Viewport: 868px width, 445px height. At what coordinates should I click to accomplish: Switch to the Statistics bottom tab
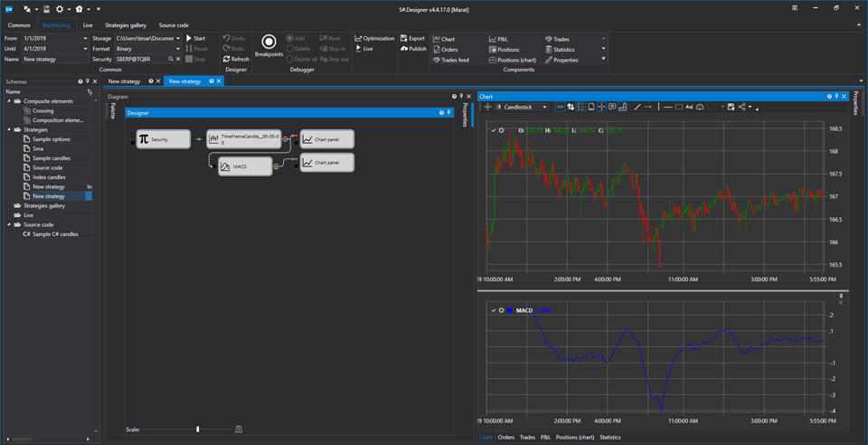click(610, 437)
